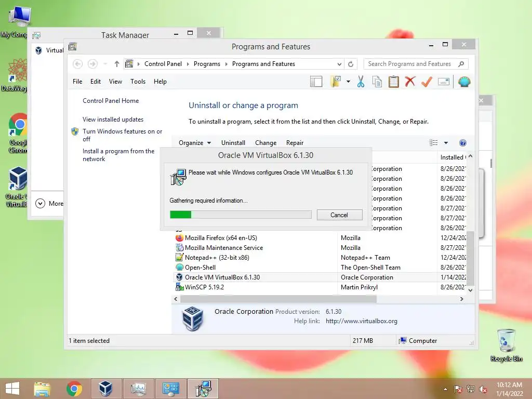Open the Recycle Bin on desktop
The width and height of the screenshot is (532, 399).
pyautogui.click(x=506, y=345)
